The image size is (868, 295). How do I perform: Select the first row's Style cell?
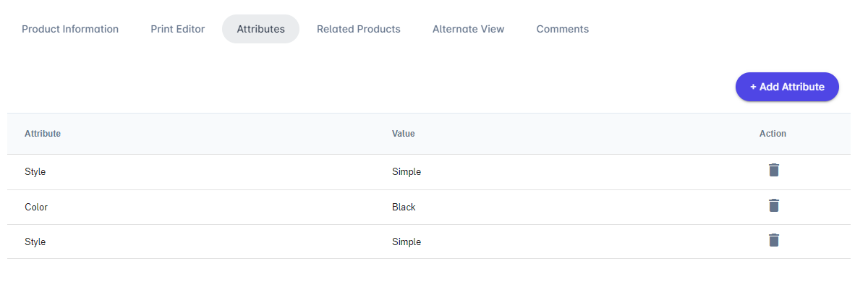pyautogui.click(x=35, y=172)
